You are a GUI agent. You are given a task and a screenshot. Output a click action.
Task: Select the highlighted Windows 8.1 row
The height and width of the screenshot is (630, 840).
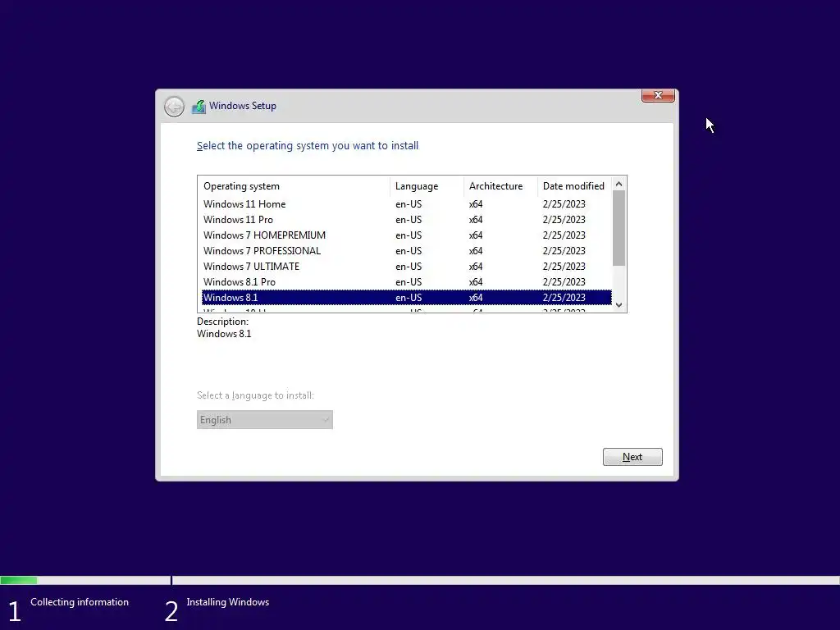(407, 297)
